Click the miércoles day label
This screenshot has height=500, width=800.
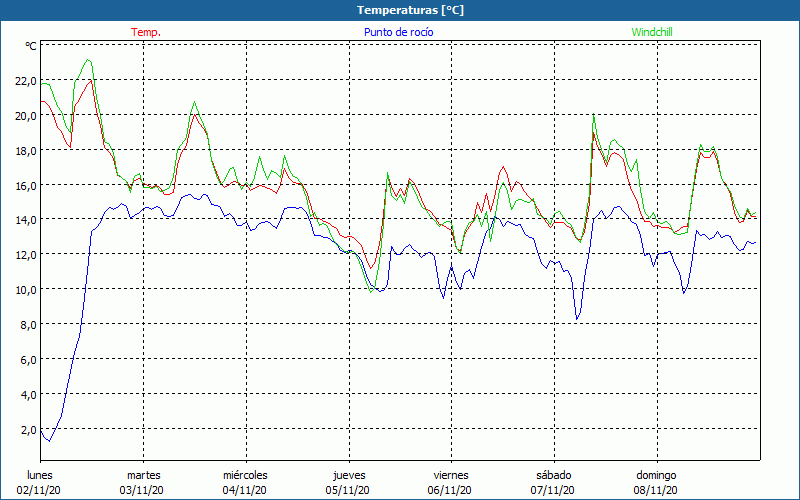[x=245, y=475]
